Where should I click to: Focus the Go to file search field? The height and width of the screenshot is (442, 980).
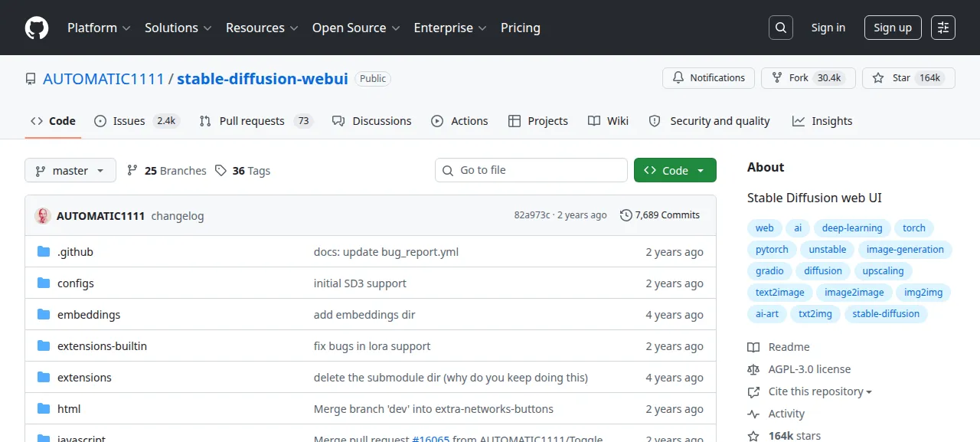coord(531,170)
